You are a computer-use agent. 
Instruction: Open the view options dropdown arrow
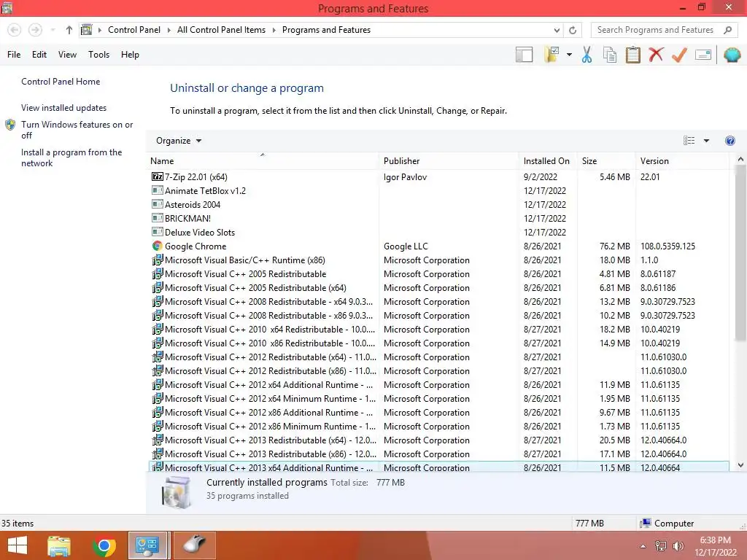(706, 141)
